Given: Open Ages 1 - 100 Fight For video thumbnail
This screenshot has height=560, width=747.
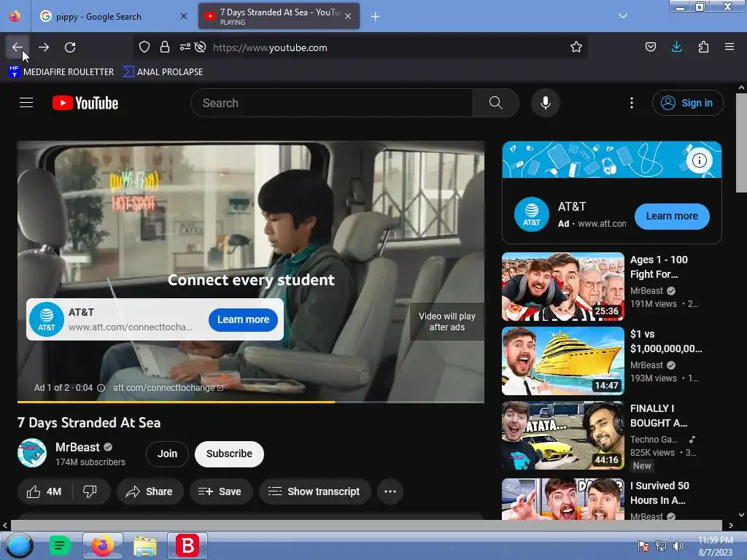Looking at the screenshot, I should (562, 287).
